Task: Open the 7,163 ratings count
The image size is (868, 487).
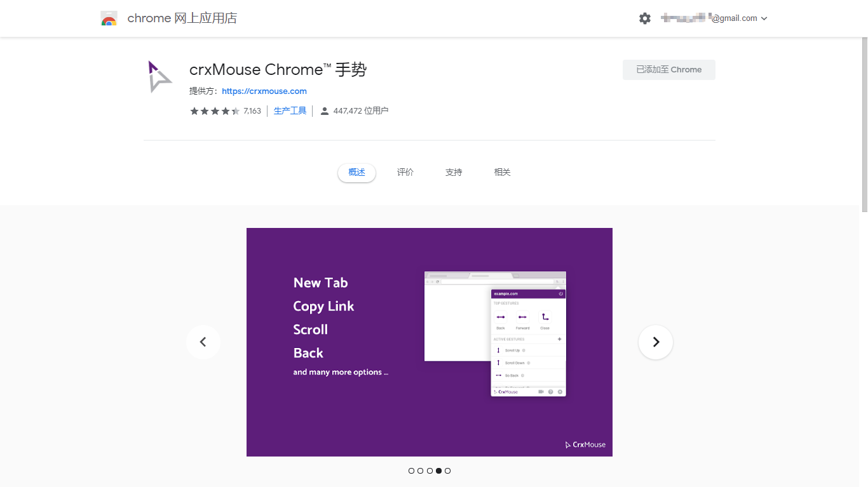Action: (x=252, y=111)
